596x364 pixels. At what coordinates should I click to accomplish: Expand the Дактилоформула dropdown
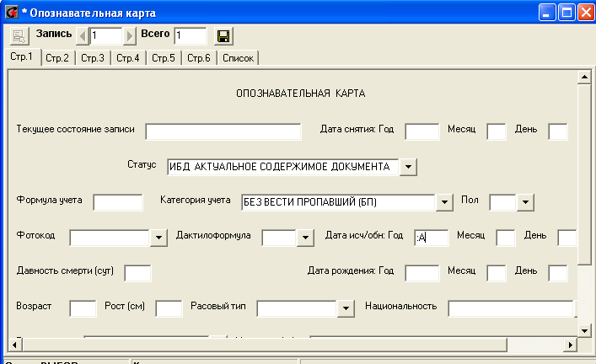pyautogui.click(x=305, y=238)
